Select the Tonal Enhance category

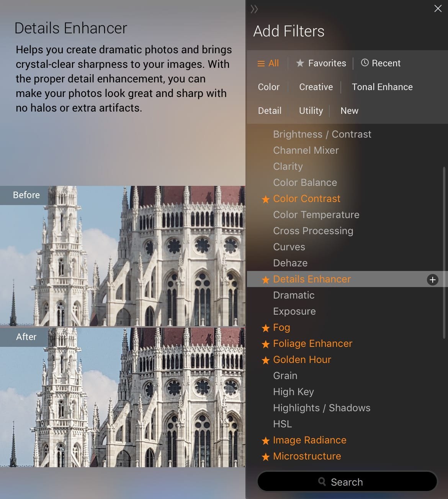click(x=382, y=87)
